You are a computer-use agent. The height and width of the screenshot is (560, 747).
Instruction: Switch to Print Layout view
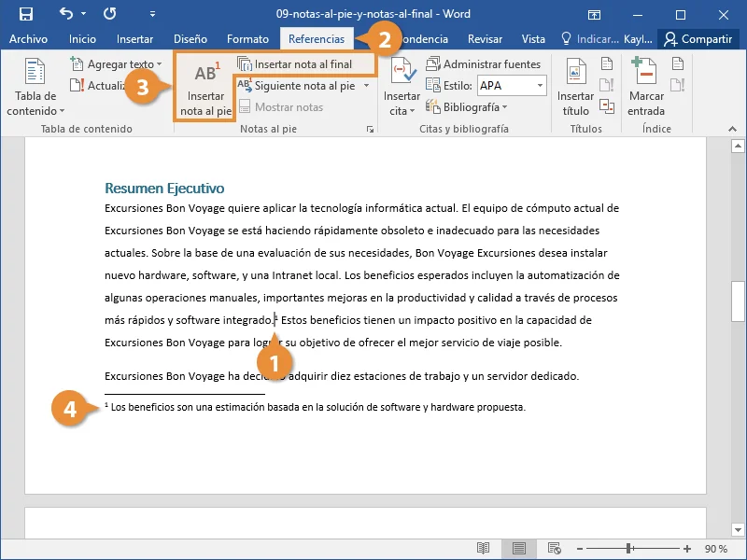point(519,549)
